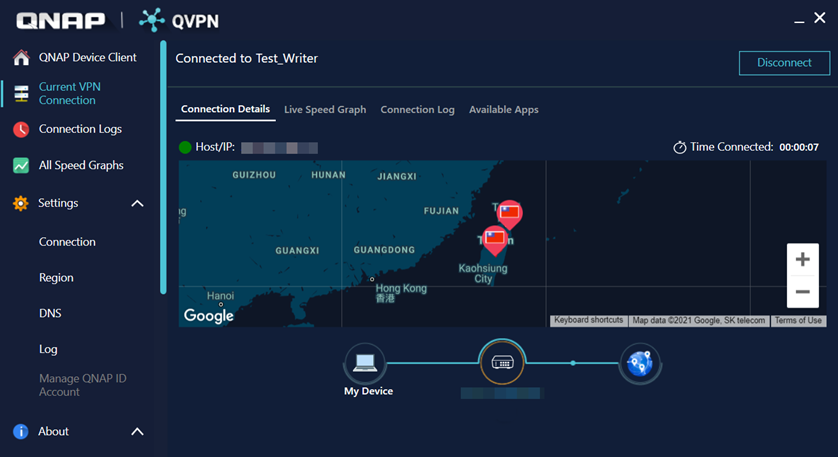Image resolution: width=838 pixels, height=457 pixels.
Task: Click the NAS device icon in connection path
Action: click(502, 362)
